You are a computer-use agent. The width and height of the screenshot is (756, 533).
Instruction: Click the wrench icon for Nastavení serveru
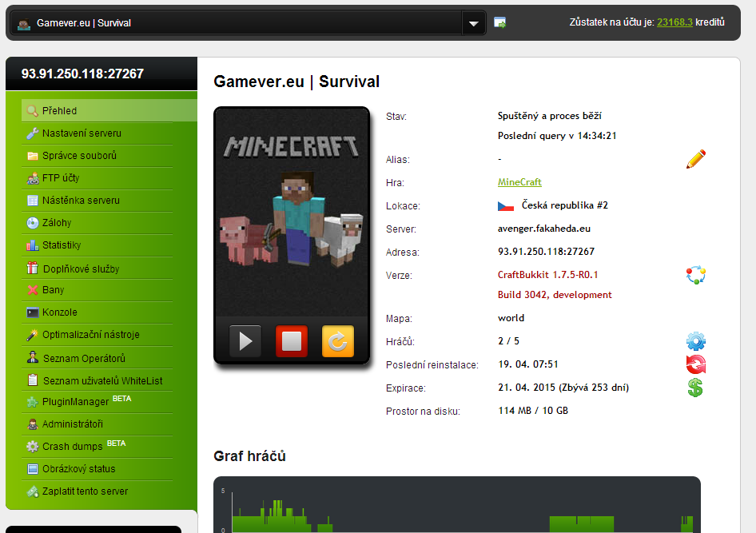32,133
